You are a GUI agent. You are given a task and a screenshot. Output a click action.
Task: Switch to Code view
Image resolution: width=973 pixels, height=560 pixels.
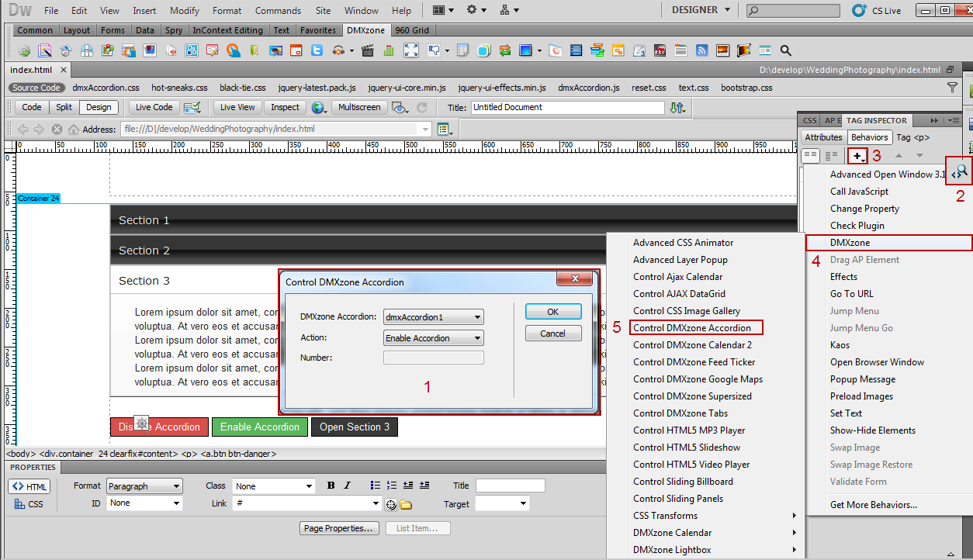point(32,108)
